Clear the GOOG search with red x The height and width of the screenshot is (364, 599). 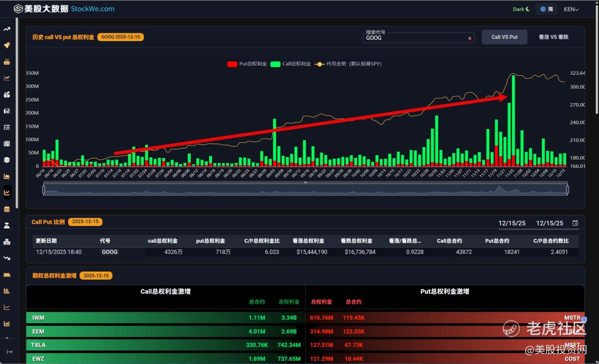(x=470, y=38)
